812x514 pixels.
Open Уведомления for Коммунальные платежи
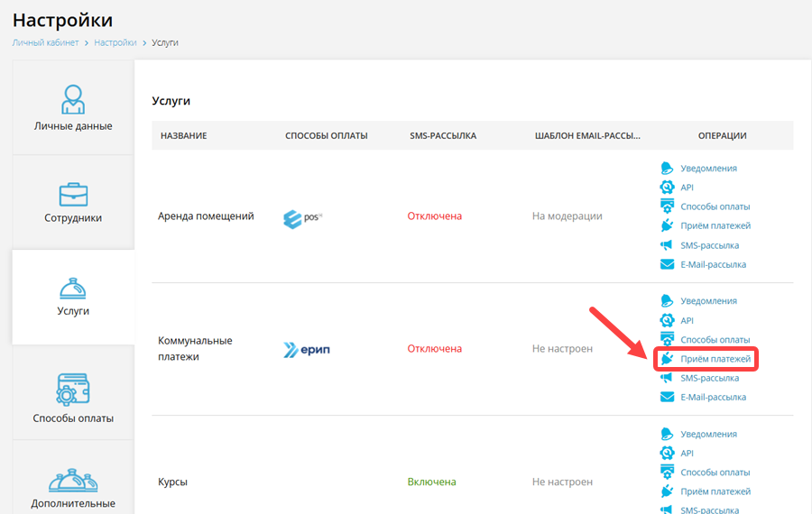click(x=708, y=301)
